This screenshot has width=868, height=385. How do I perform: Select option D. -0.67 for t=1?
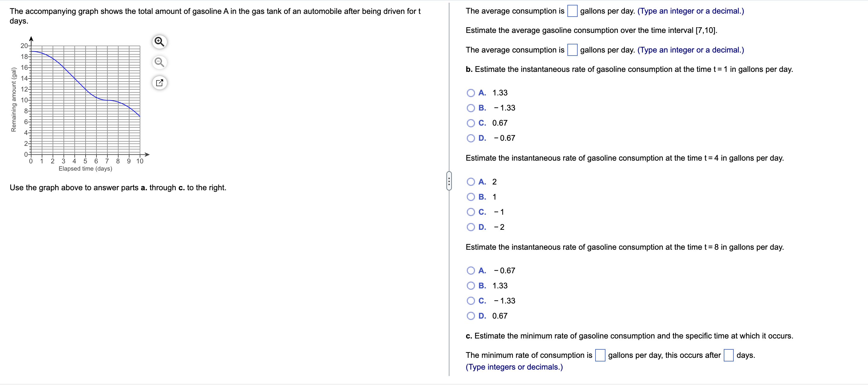[x=471, y=138]
